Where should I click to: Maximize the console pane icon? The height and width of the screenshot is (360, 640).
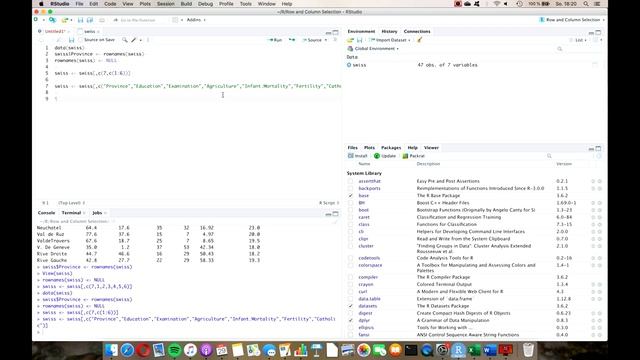pos(336,213)
